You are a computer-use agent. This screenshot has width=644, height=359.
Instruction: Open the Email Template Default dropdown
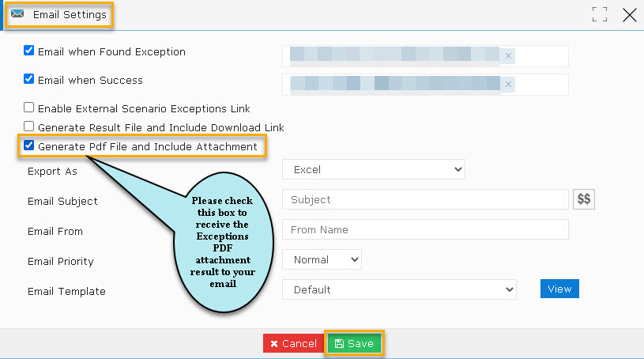pyautogui.click(x=399, y=289)
